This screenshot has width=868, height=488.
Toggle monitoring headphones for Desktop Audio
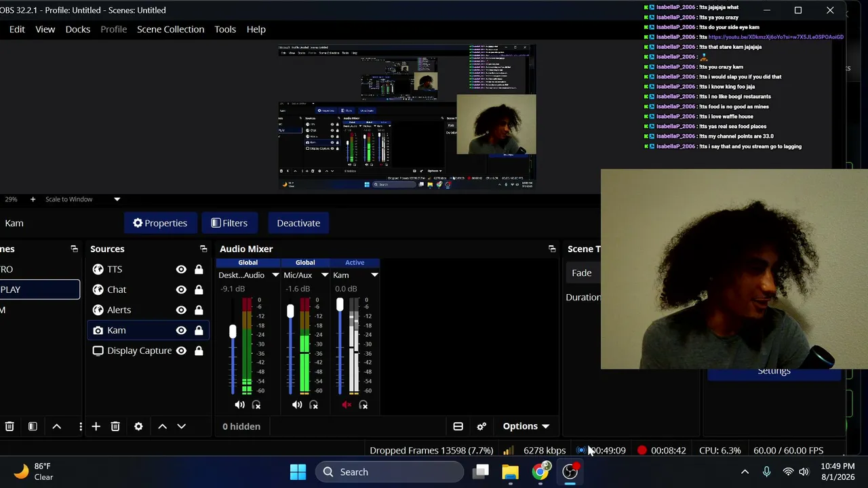tap(256, 405)
